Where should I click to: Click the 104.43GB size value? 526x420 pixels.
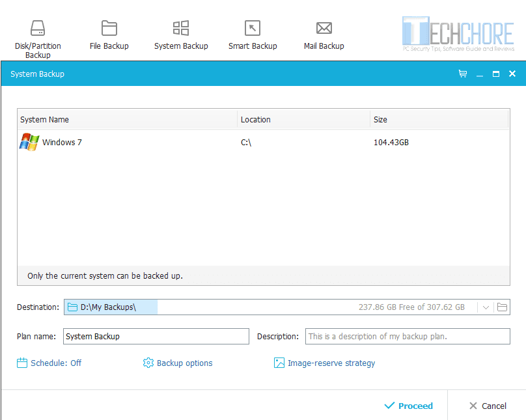(x=391, y=142)
